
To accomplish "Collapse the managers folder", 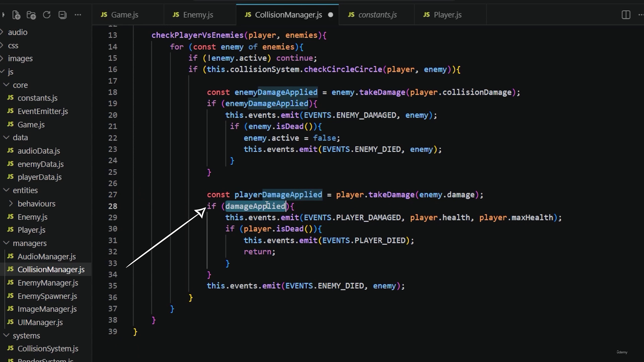I will [30, 243].
